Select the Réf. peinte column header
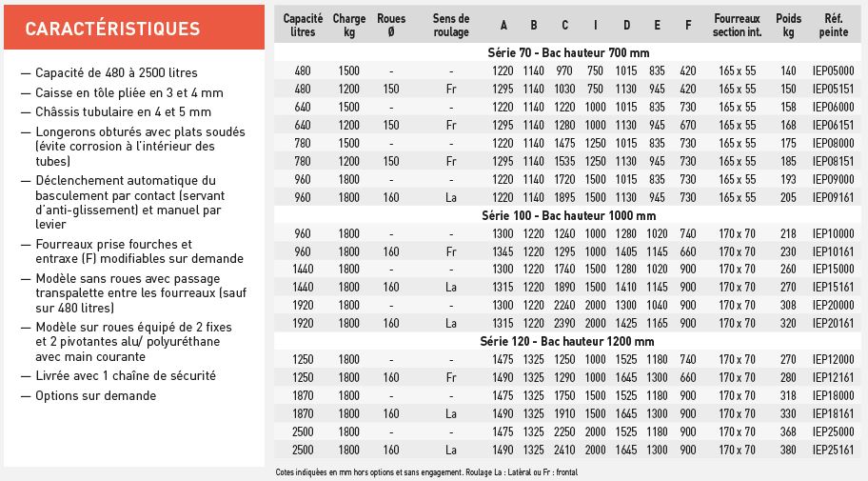The image size is (868, 481). (x=833, y=25)
